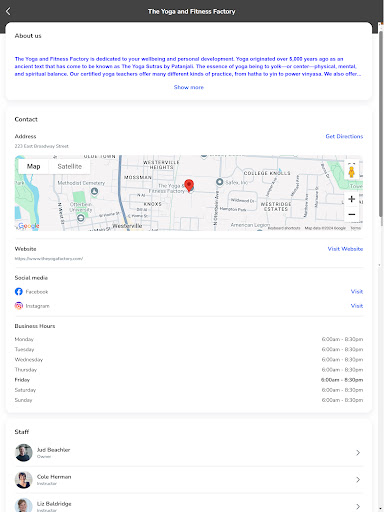Click Visit Website link
The height and width of the screenshot is (512, 384).
(x=345, y=249)
